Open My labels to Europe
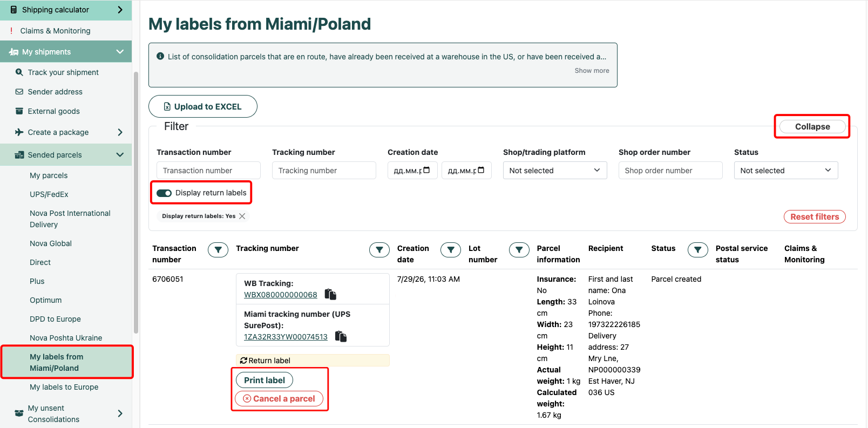 pos(64,387)
